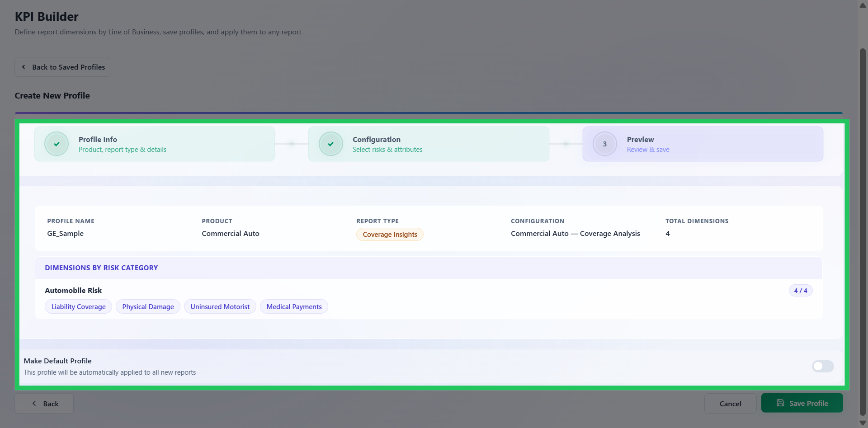Click the Profile Info step checkmark icon
The image size is (868, 428).
[x=57, y=144]
